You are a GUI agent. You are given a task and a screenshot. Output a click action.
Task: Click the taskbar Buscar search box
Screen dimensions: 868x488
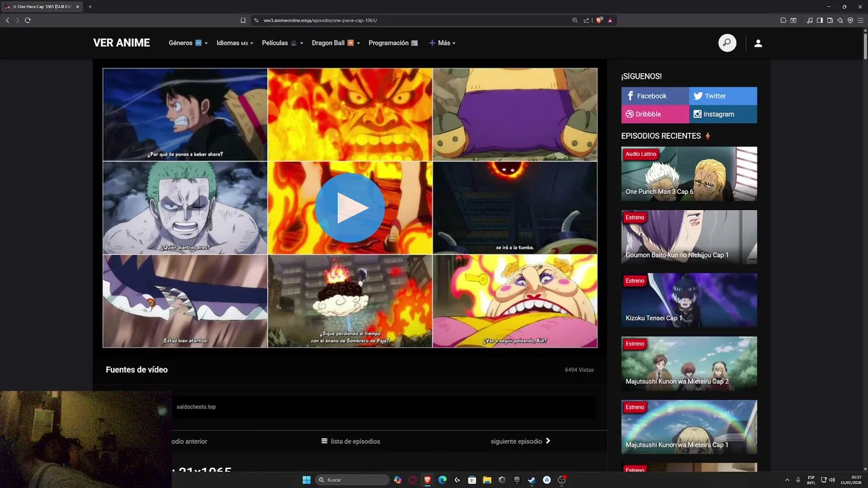tap(353, 480)
